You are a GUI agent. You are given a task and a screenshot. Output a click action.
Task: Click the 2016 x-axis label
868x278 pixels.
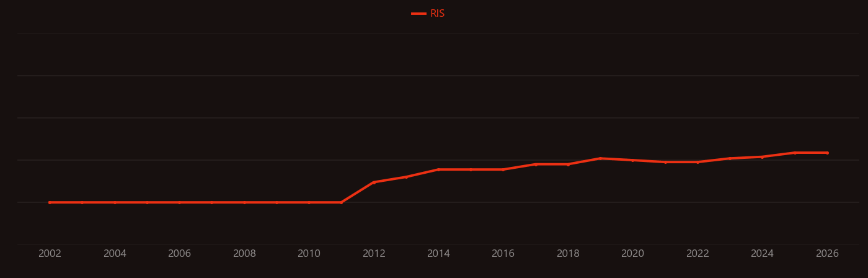click(503, 254)
